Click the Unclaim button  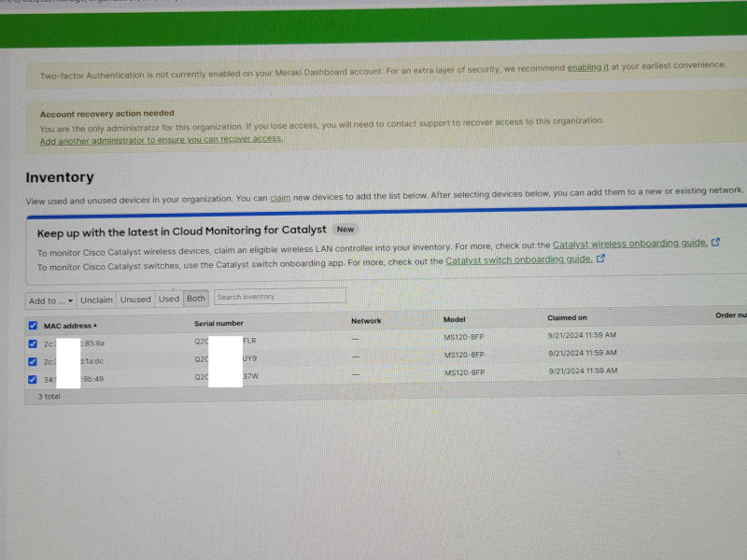(96, 300)
